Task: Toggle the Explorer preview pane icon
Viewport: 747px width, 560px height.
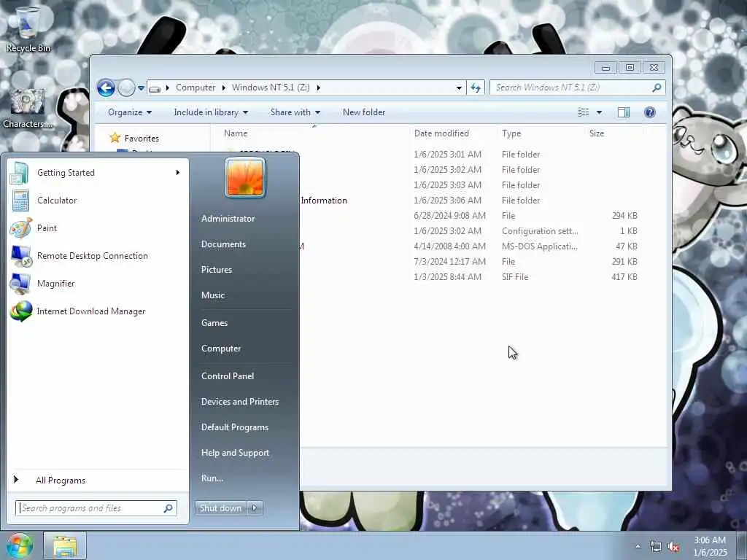Action: (624, 112)
